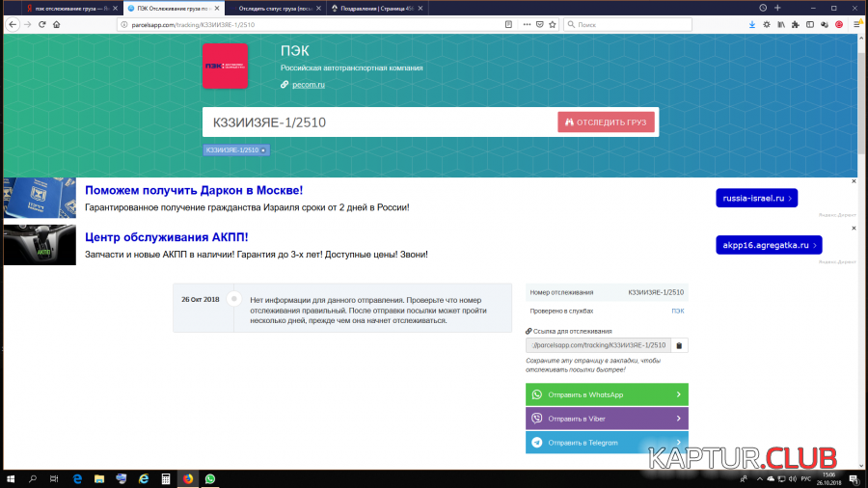Open 'Центр обслуживания АКПП!' ad headline
Screen dimensions: 868x488
[x=167, y=237]
